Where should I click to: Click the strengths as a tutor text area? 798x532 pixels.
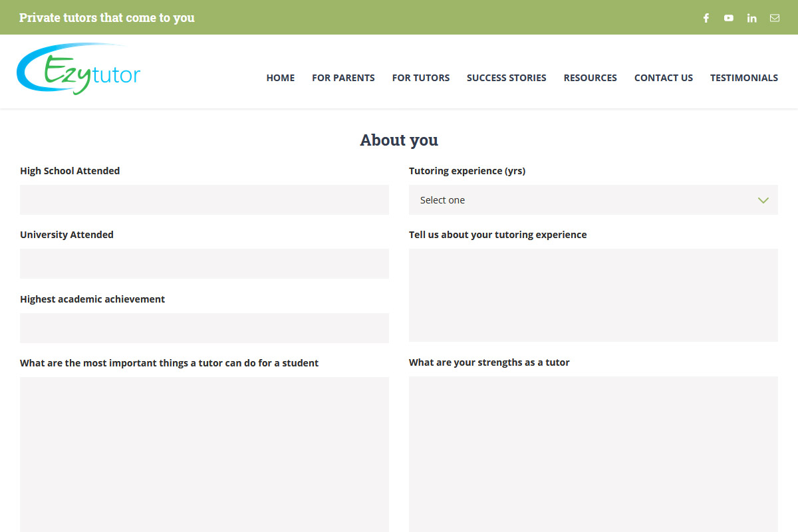point(593,454)
